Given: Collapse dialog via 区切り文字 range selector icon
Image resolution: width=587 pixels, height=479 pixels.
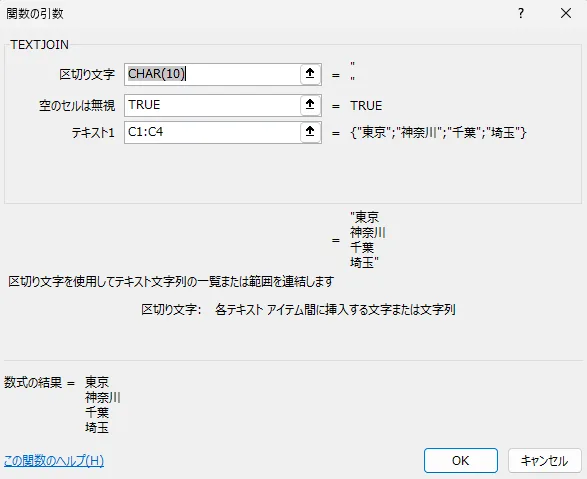Looking at the screenshot, I should [x=310, y=74].
